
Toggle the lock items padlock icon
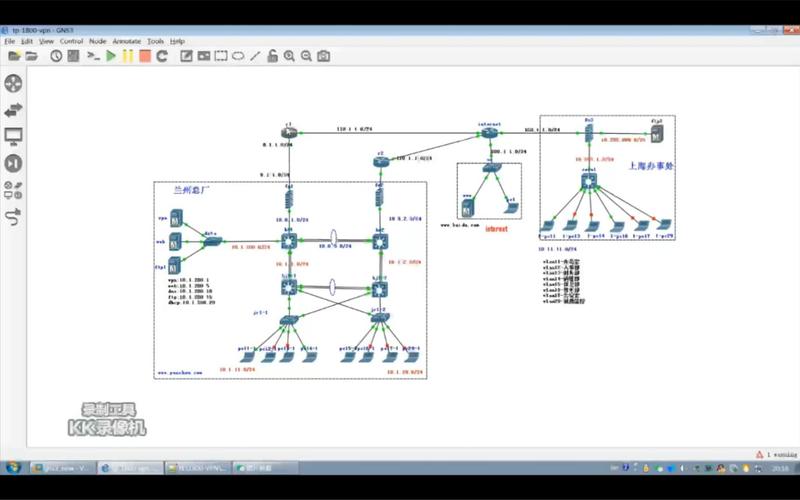tap(272, 56)
